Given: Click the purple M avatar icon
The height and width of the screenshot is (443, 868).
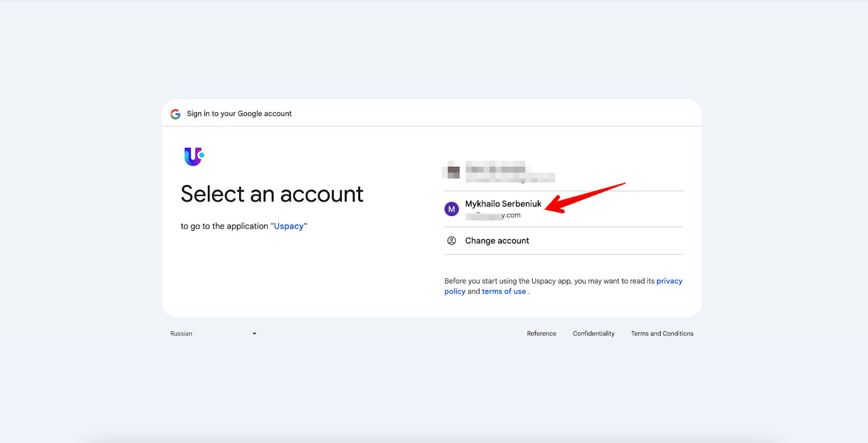Looking at the screenshot, I should [451, 209].
